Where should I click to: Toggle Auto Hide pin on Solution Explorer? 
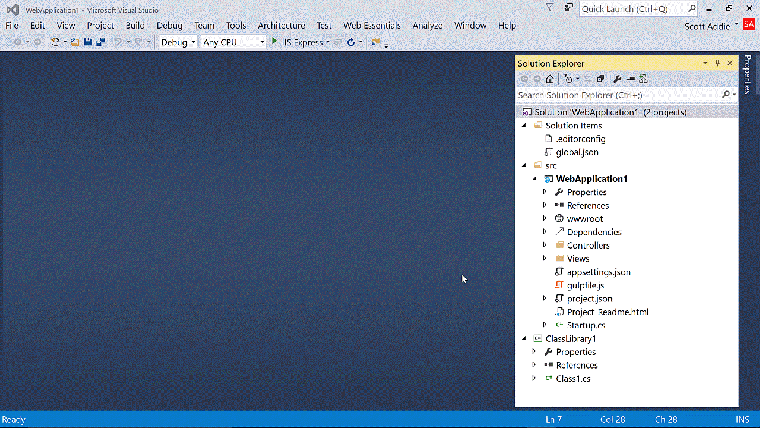(718, 63)
